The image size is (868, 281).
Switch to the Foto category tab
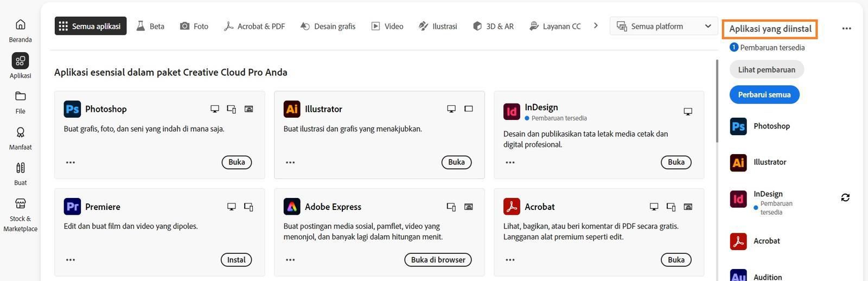click(x=194, y=26)
